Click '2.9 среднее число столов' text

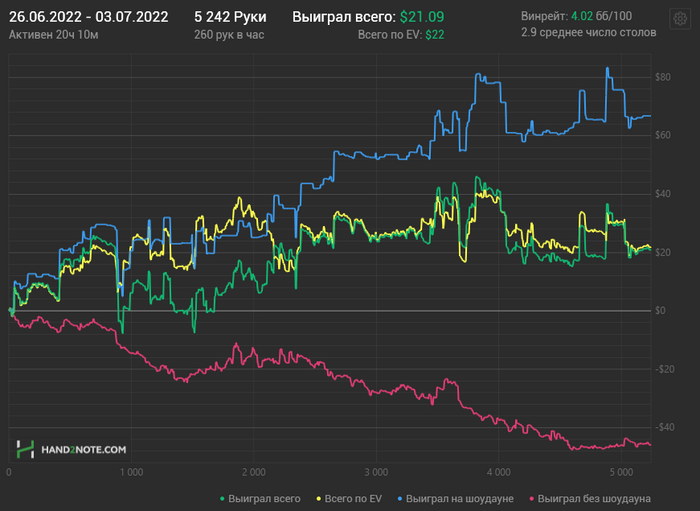click(588, 32)
